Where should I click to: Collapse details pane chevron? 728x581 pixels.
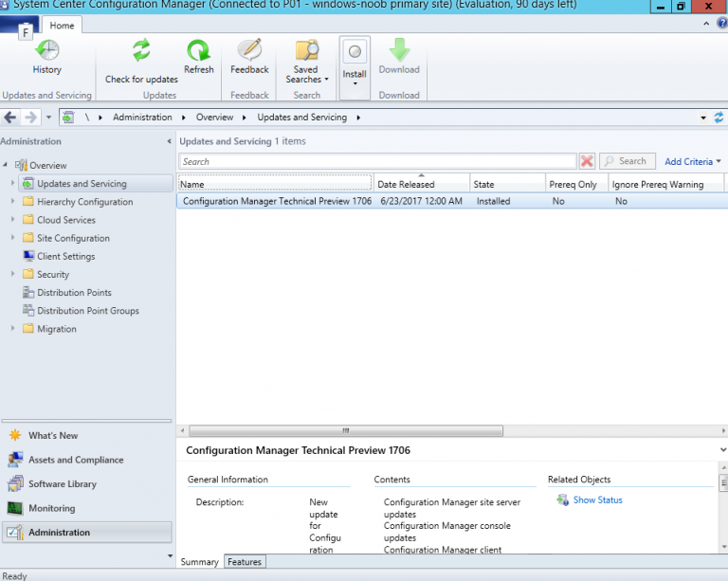723,449
